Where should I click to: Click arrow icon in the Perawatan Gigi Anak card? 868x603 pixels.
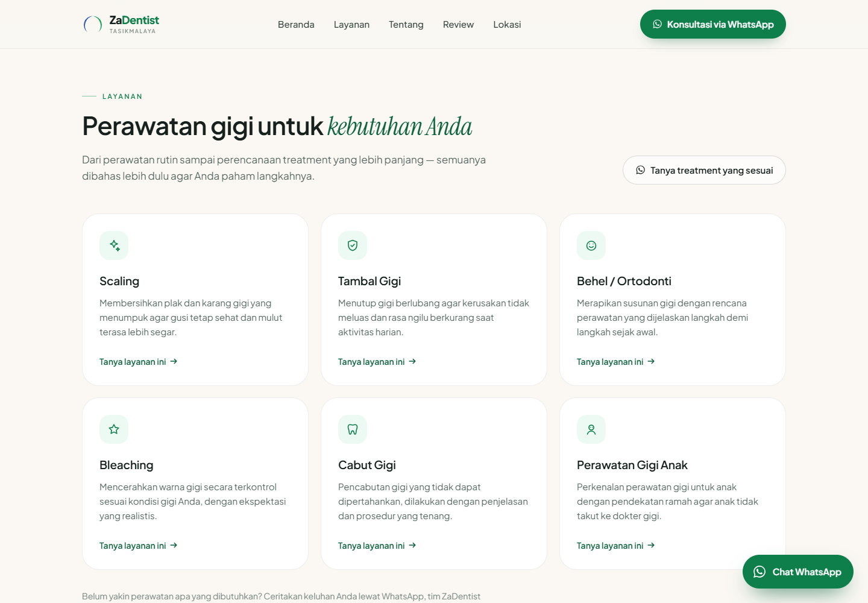[651, 545]
